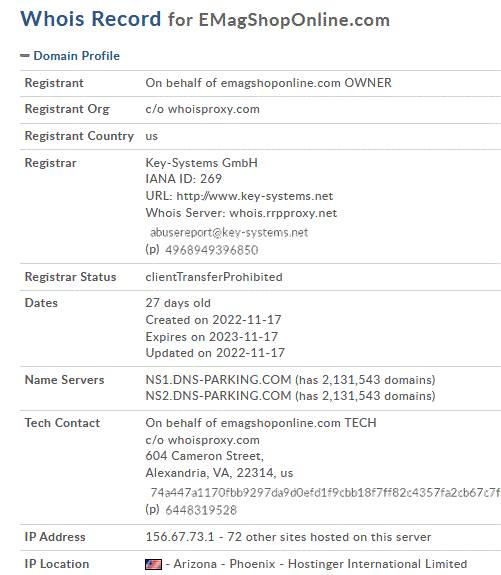The image size is (501, 575).
Task: Click the whois.rrpproxy.net server text
Action: coord(283,213)
